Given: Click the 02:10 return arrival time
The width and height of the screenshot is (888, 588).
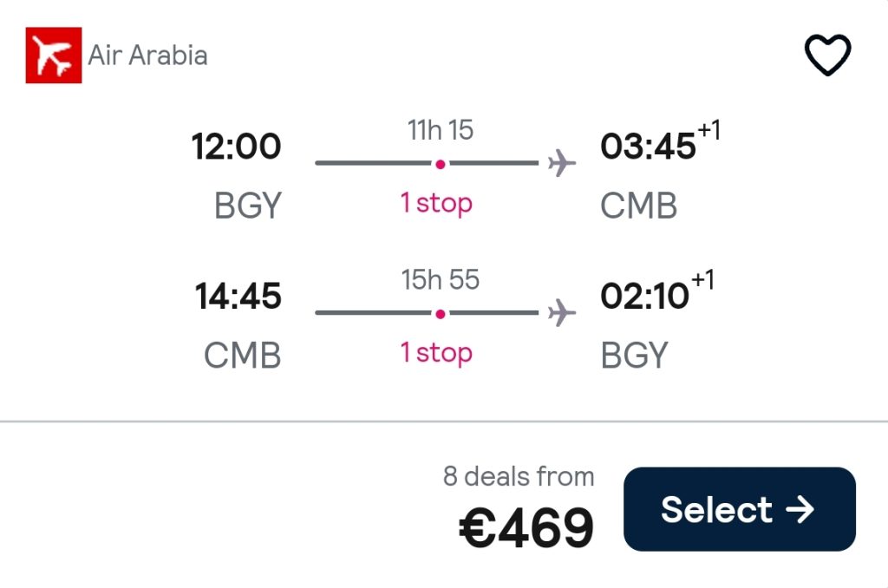Looking at the screenshot, I should click(x=644, y=296).
